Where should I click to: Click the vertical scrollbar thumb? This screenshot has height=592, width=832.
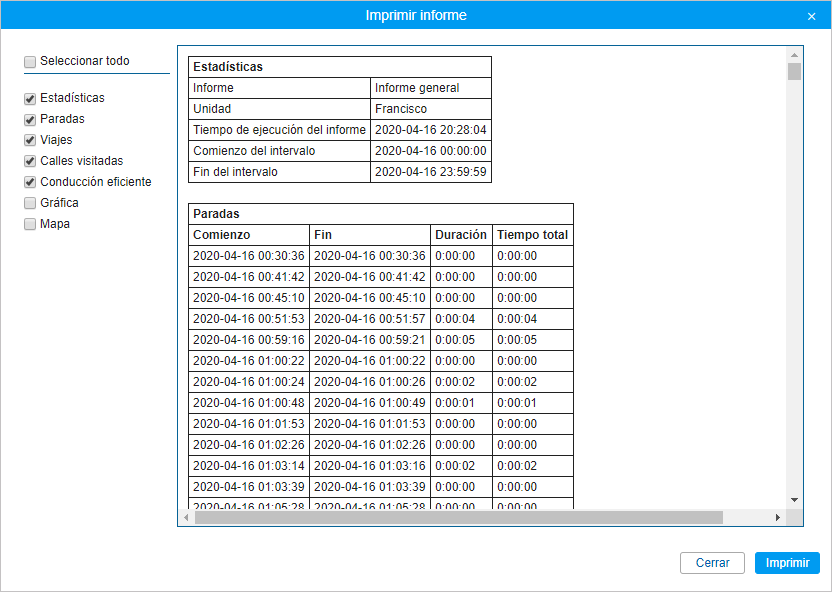click(794, 72)
